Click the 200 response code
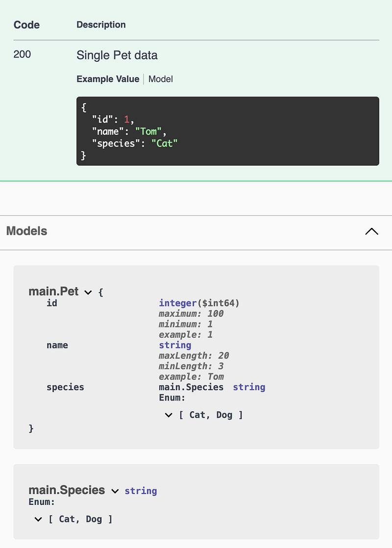Viewport: 392px width, 548px height. point(22,54)
